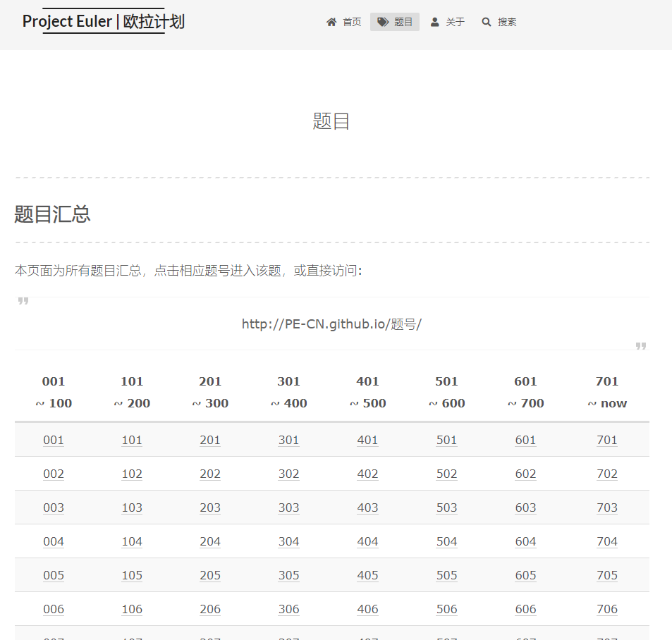Image resolution: width=672 pixels, height=640 pixels.
Task: Open the 搜索 menu item
Action: coord(499,22)
